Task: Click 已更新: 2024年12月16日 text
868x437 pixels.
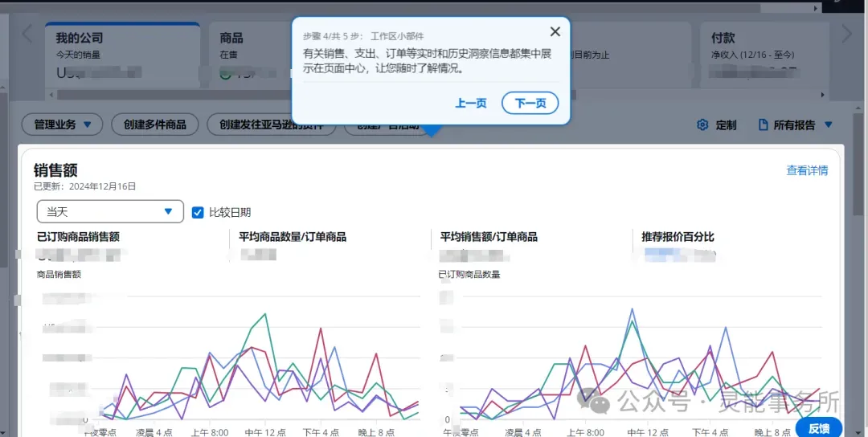Action: 84,186
